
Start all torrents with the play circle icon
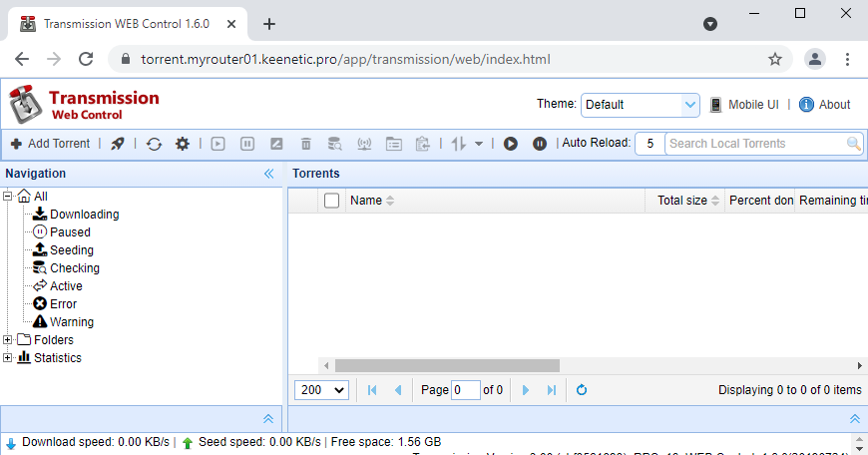[x=511, y=144]
